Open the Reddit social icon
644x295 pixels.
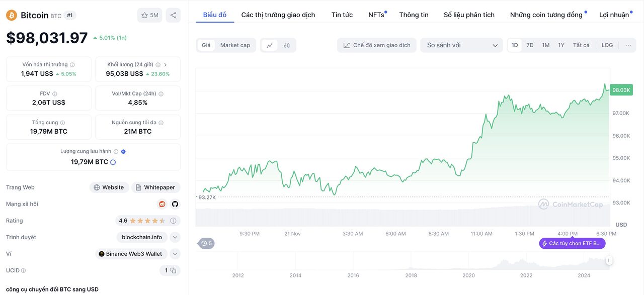162,204
